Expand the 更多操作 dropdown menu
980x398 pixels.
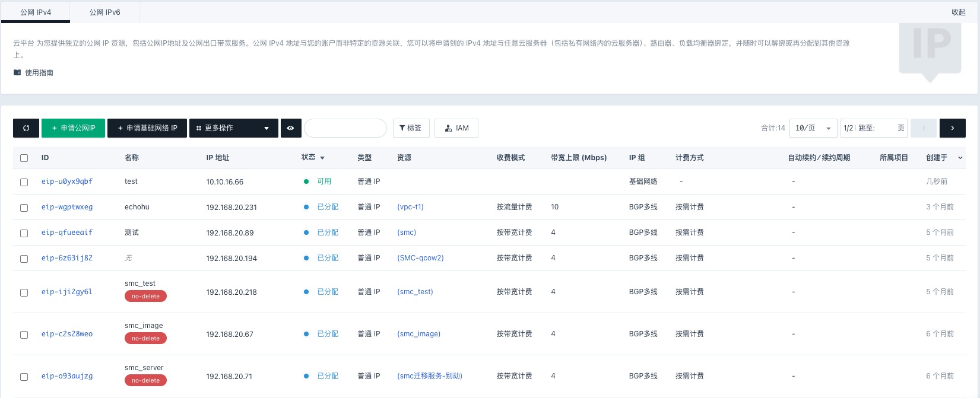(x=233, y=128)
